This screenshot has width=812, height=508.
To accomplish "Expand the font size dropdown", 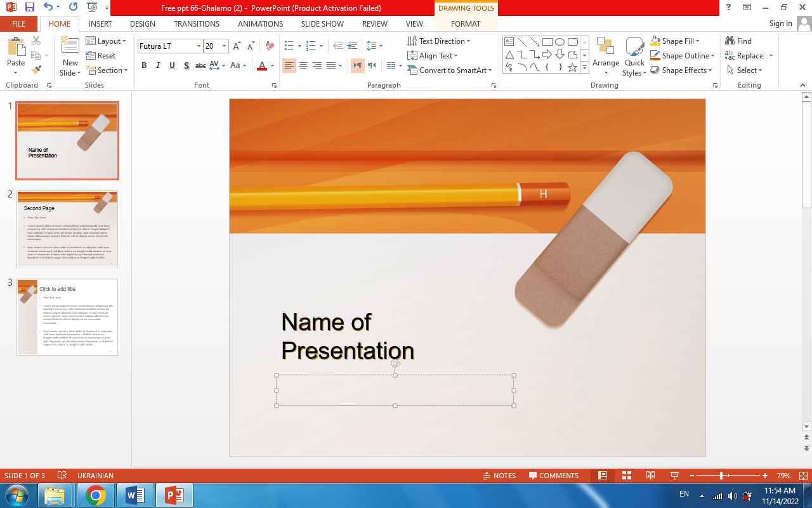I will (x=224, y=46).
